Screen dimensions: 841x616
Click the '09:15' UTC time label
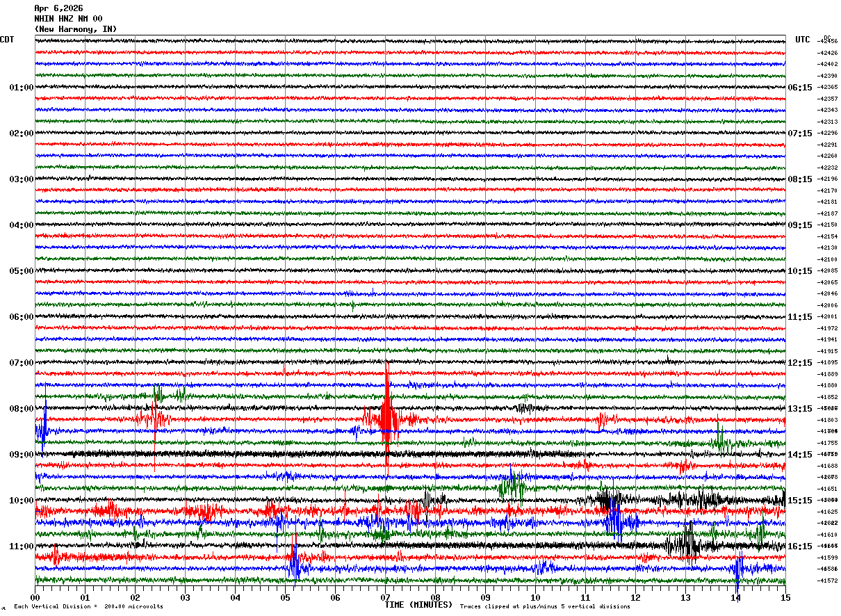(800, 225)
